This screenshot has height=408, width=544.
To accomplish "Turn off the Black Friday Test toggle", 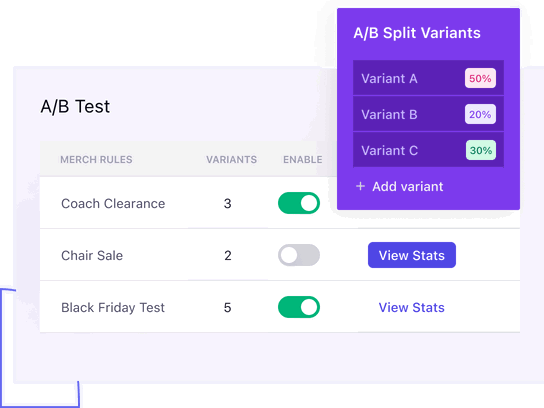I will coord(299,307).
